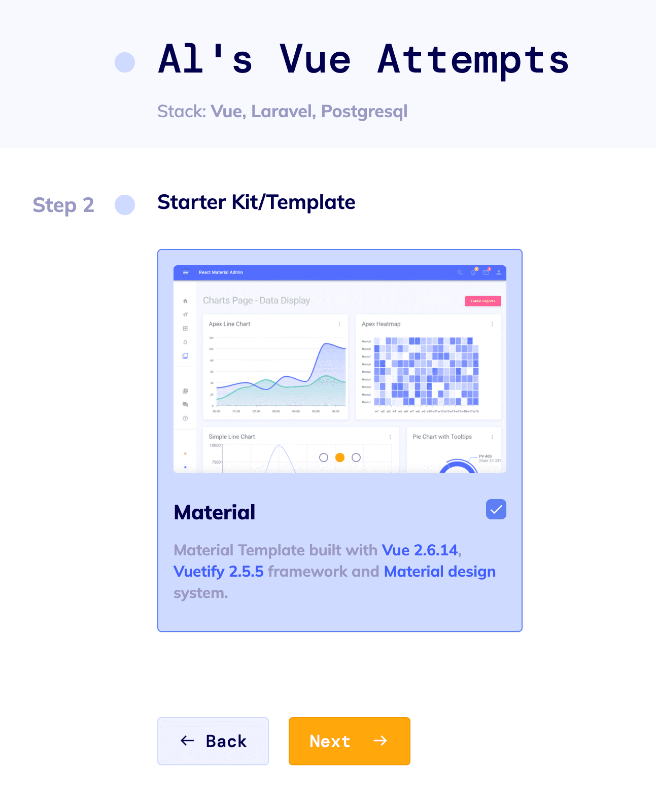Go Back to the previous step
This screenshot has height=812, width=656.
tap(213, 741)
